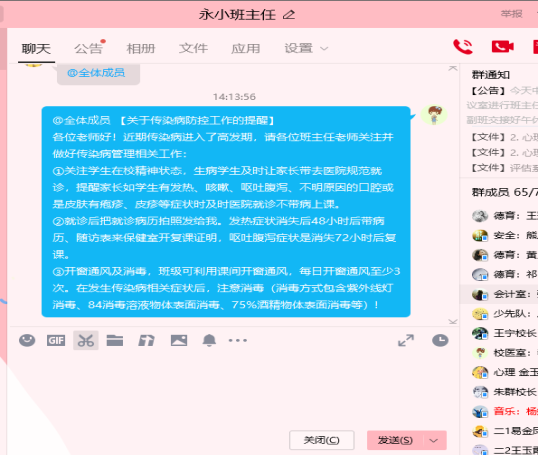Screen dimensions: 539x455
Task: Click the bell notification icon in toolbar
Action: click(209, 340)
